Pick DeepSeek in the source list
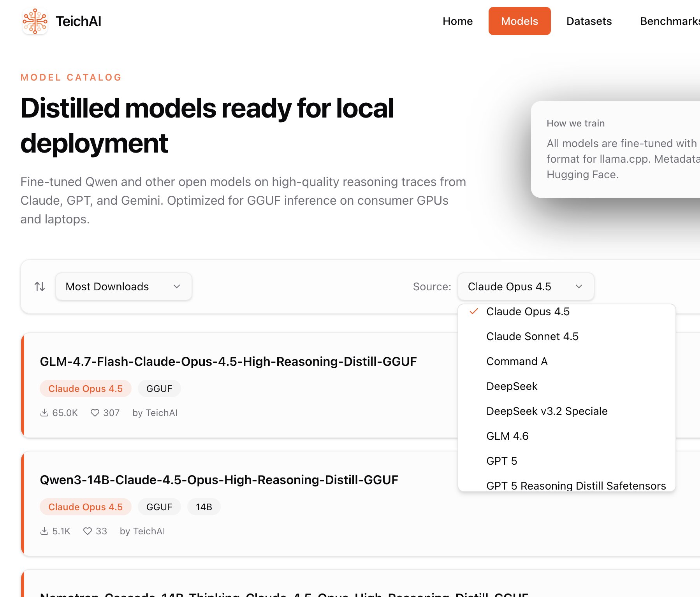 [512, 386]
